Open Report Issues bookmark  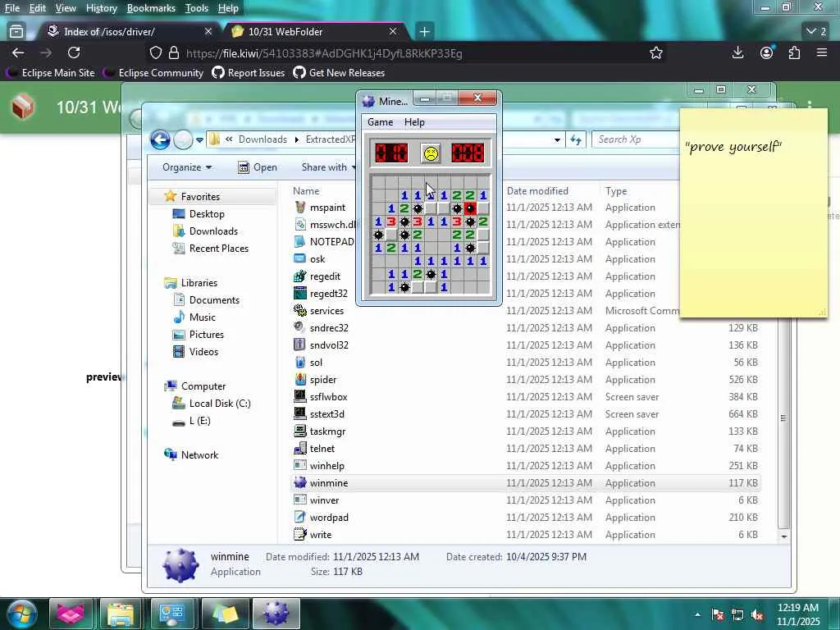249,73
